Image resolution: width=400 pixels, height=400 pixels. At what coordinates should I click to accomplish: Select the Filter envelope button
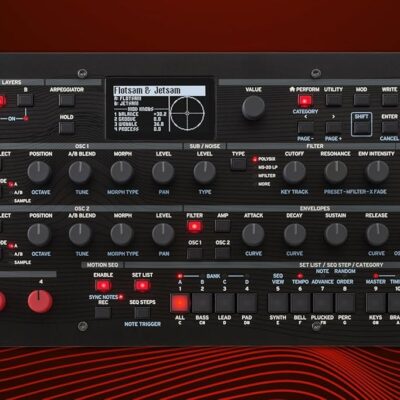[x=194, y=227]
